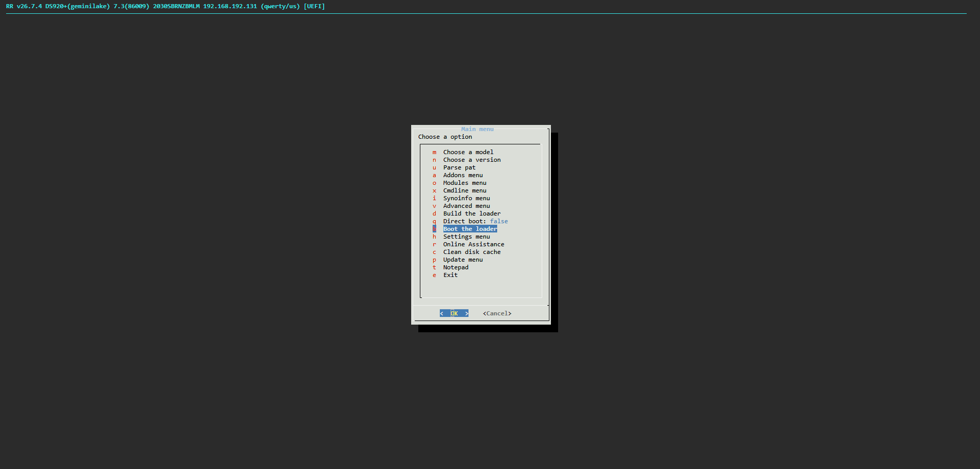Open the Update menu entry

click(462, 260)
